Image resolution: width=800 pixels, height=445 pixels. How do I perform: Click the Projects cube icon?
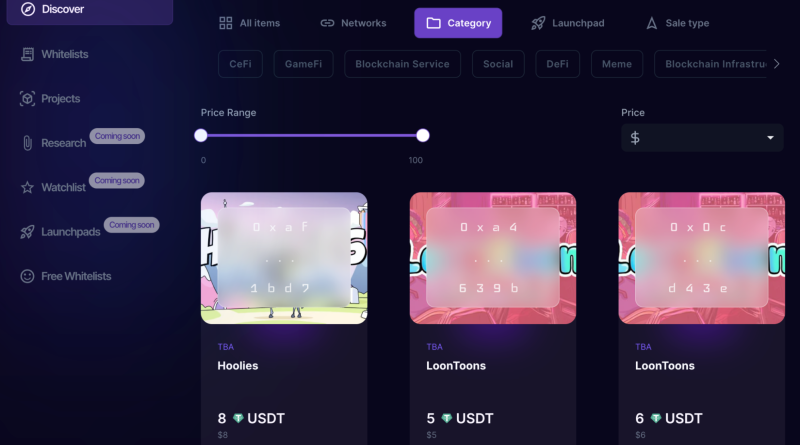pos(28,98)
